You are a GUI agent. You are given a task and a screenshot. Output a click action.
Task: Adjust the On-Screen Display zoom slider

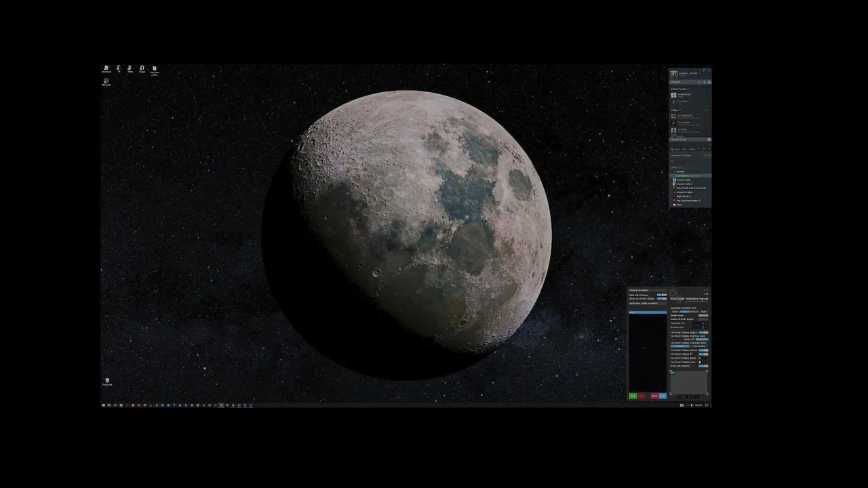703,362
